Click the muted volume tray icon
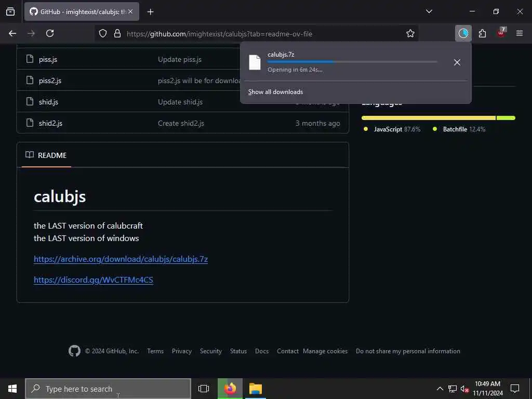Viewport: 532px width, 399px height. (x=464, y=389)
